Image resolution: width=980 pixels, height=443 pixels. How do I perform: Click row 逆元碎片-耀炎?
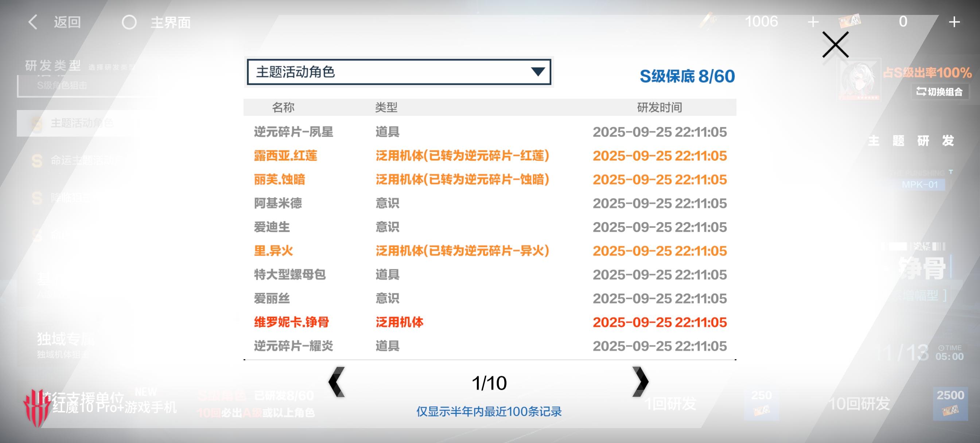pyautogui.click(x=490, y=346)
